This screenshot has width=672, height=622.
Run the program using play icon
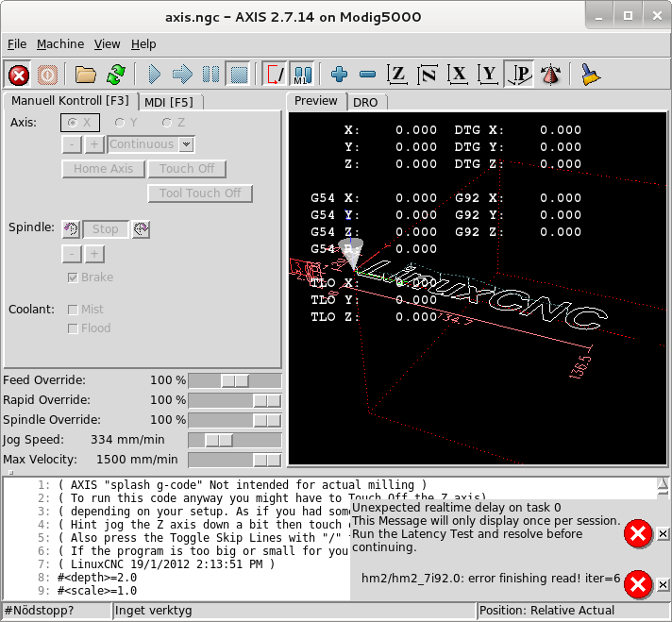(x=154, y=75)
